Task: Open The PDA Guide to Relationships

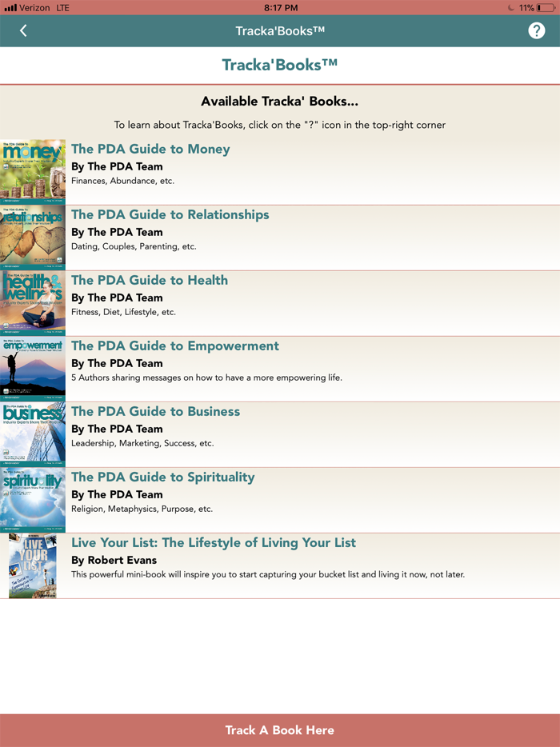Action: click(x=170, y=214)
